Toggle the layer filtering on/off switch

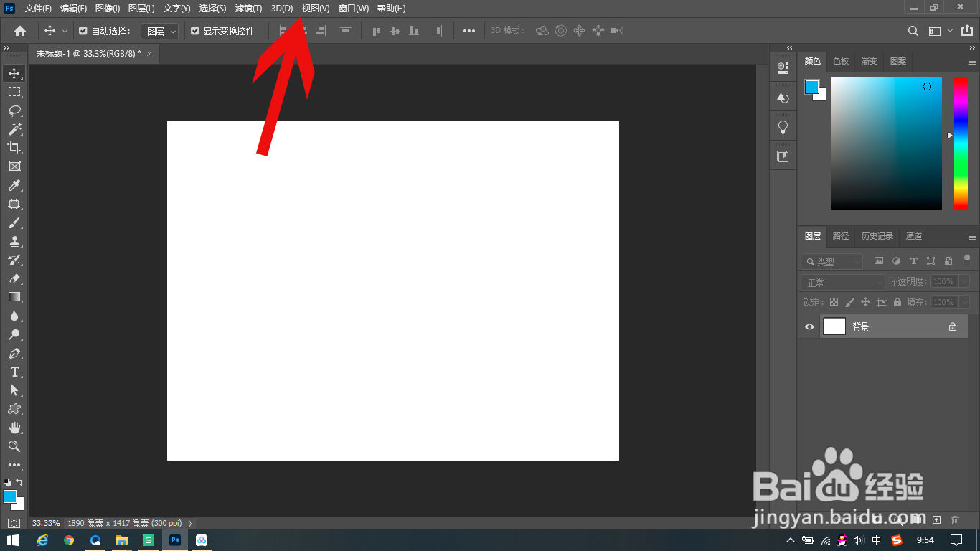pyautogui.click(x=967, y=260)
